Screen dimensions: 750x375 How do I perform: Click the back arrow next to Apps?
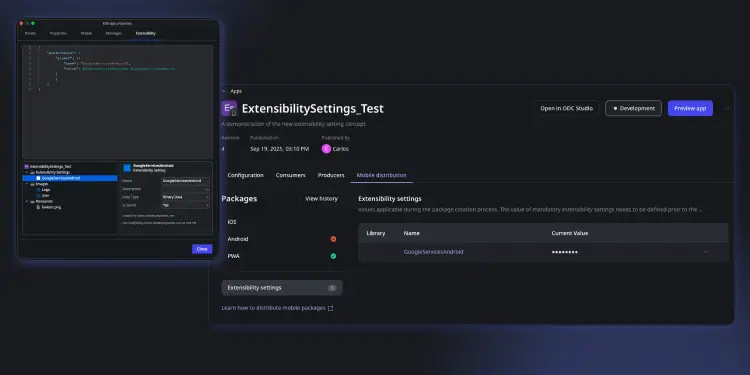[224, 91]
